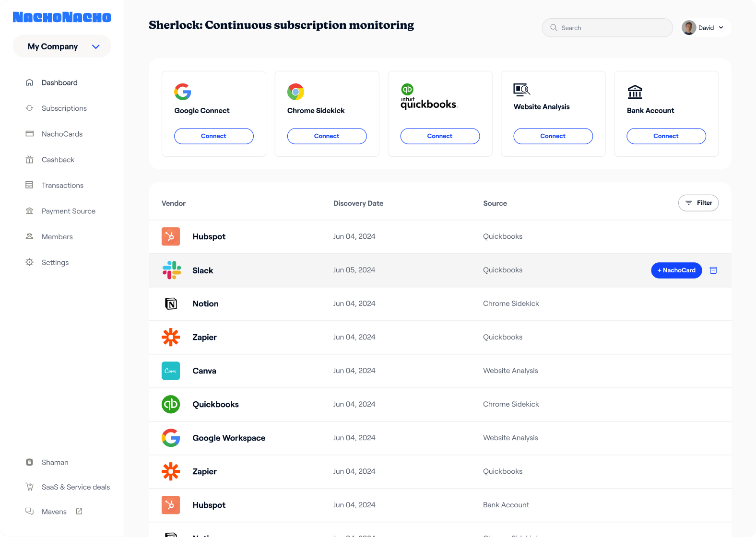The width and height of the screenshot is (756, 537).
Task: Open the Filter options
Action: (x=698, y=203)
